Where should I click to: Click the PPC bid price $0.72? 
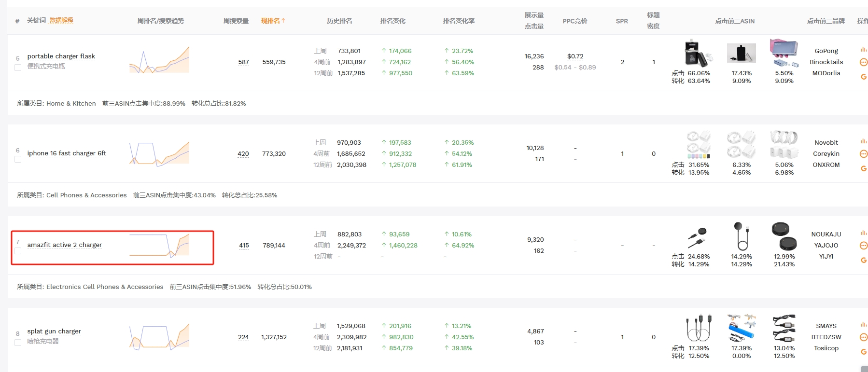[575, 56]
